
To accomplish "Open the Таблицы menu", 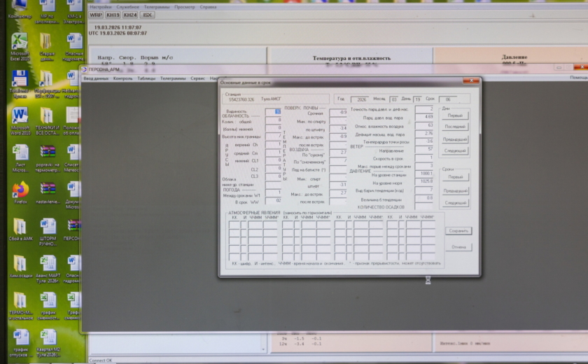I will coord(146,78).
